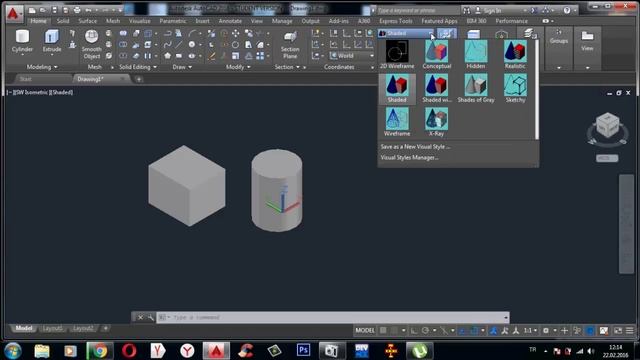
Task: Click the Sign In button
Action: click(488, 11)
